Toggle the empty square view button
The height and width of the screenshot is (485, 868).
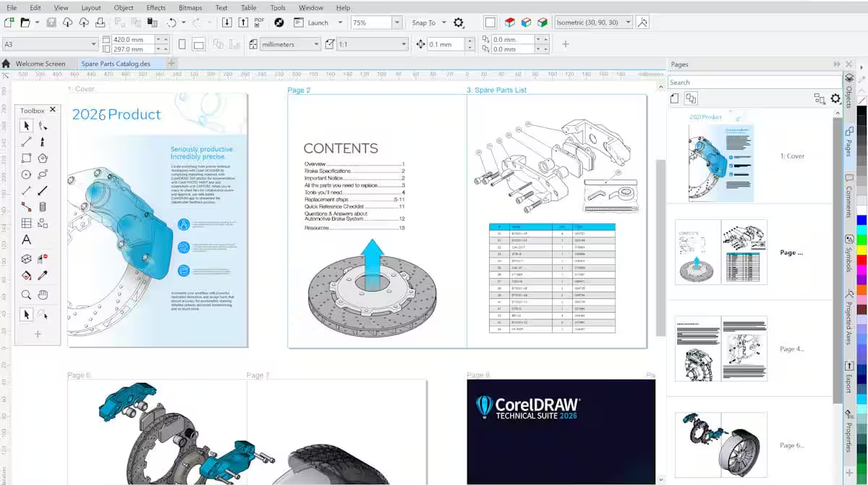tap(490, 22)
